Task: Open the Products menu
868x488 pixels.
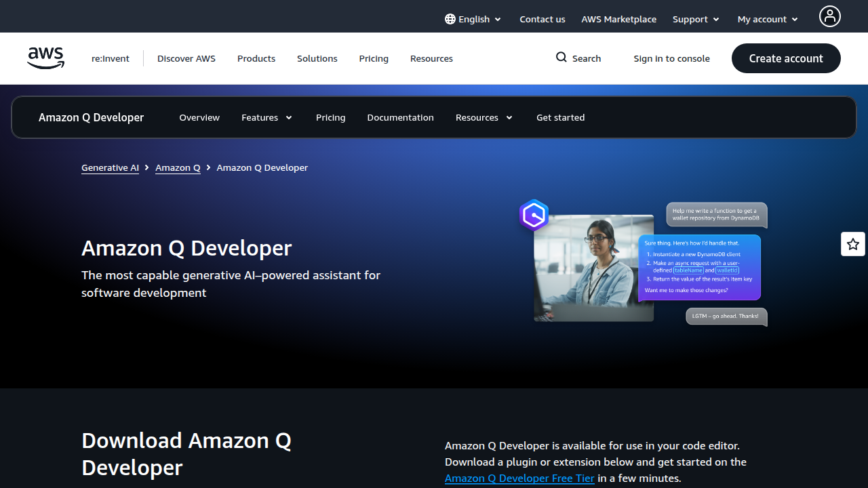Action: coord(256,58)
